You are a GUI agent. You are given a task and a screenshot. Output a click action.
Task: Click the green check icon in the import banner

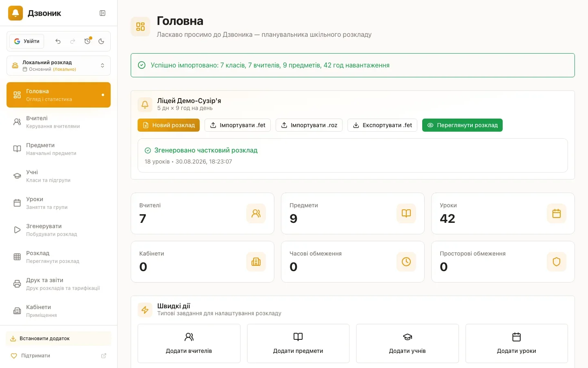point(142,65)
